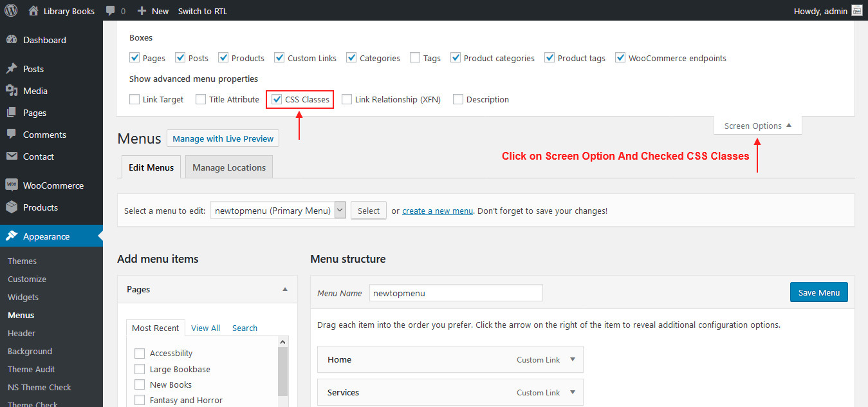Viewport: 868px width, 407px height.
Task: Check the Link Relationship (XFN) checkbox
Action: pyautogui.click(x=347, y=99)
